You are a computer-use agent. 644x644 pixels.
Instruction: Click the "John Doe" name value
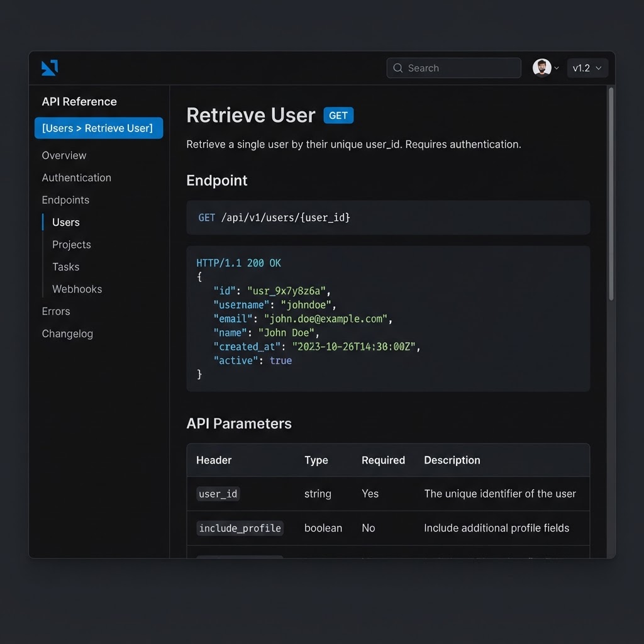point(286,333)
